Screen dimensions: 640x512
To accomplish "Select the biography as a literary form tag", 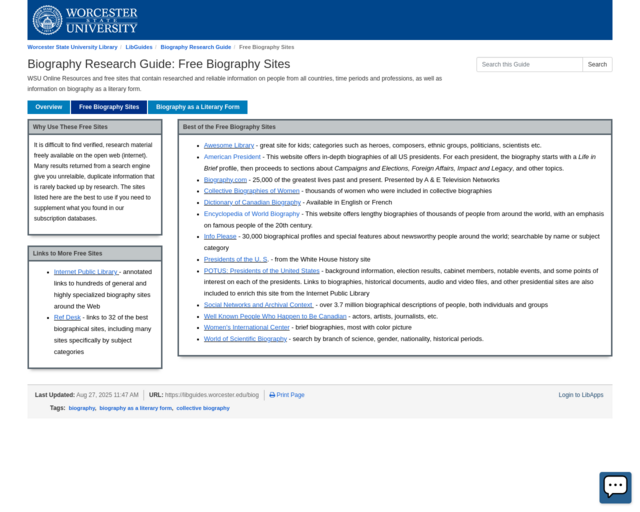I will pos(136,408).
